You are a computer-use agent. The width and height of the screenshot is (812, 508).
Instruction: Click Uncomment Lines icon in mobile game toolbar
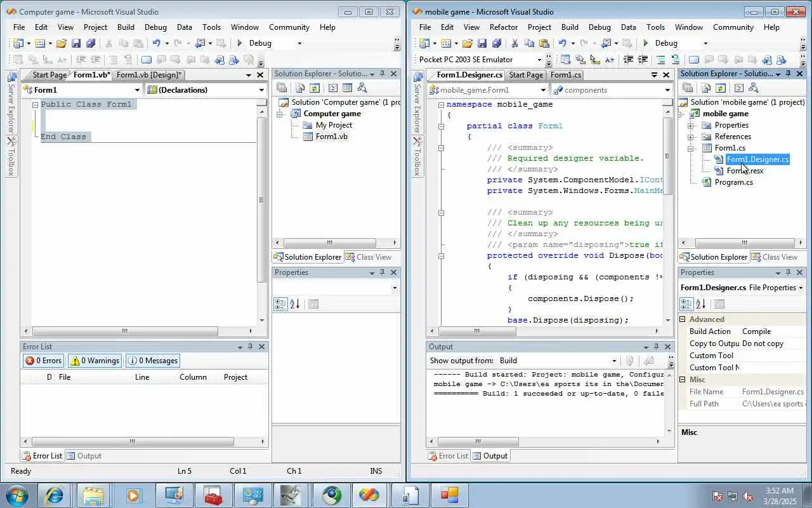pyautogui.click(x=676, y=60)
